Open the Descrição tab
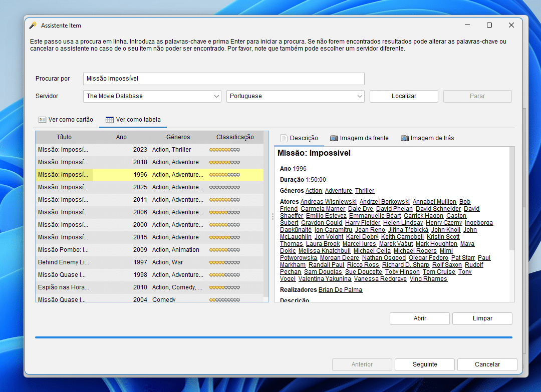This screenshot has width=541, height=392. point(299,138)
